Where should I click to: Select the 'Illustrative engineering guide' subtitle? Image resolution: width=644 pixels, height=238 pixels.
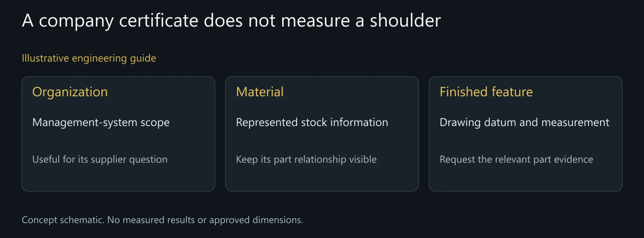pyautogui.click(x=89, y=58)
